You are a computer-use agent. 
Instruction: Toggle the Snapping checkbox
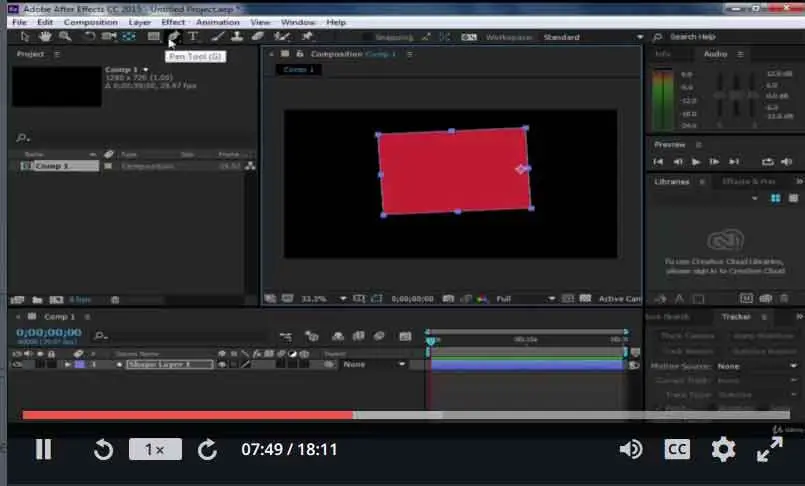pos(367,37)
